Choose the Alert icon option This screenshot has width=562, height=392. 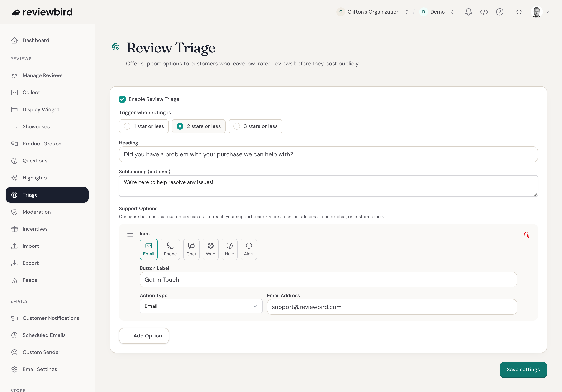click(x=249, y=249)
